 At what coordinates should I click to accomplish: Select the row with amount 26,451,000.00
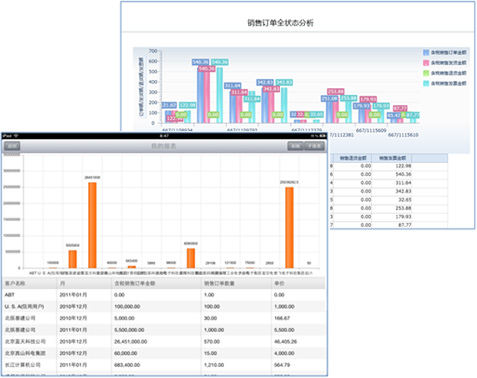[163, 341]
